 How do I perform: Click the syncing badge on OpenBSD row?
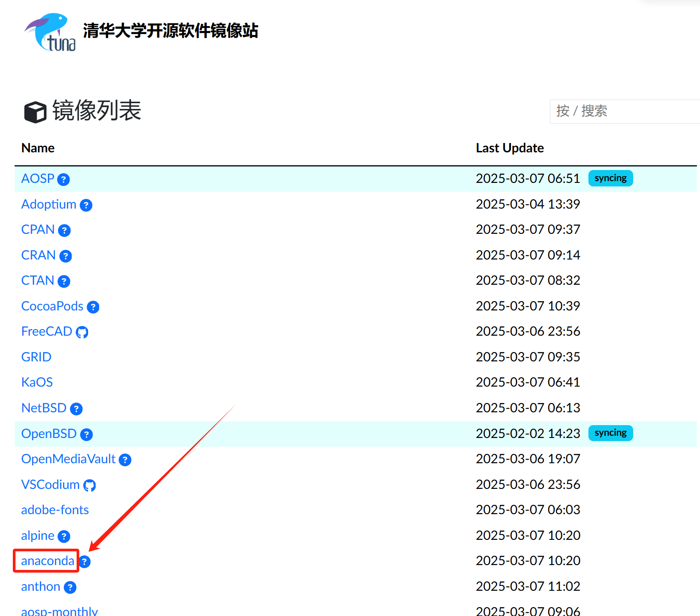pyautogui.click(x=611, y=433)
